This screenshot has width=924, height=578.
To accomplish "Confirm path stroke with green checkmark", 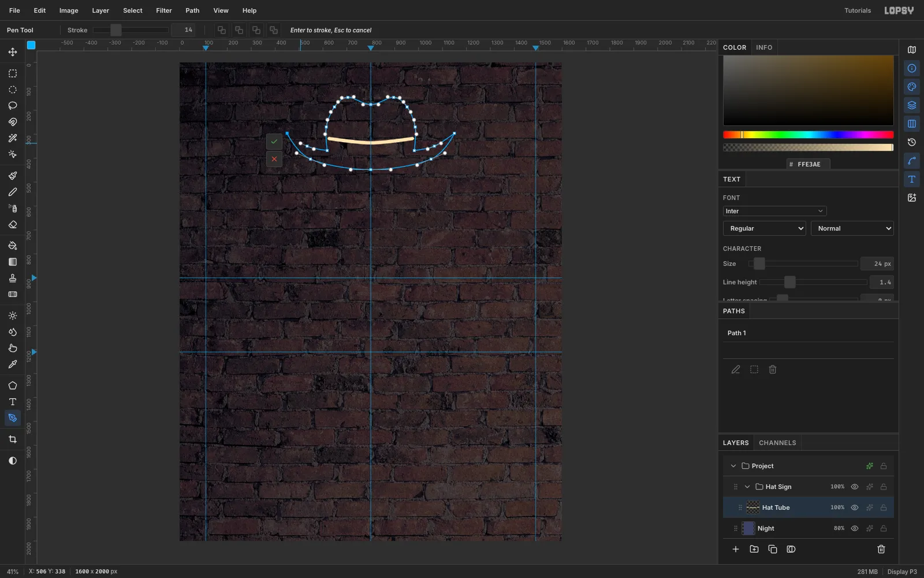I will (x=274, y=141).
